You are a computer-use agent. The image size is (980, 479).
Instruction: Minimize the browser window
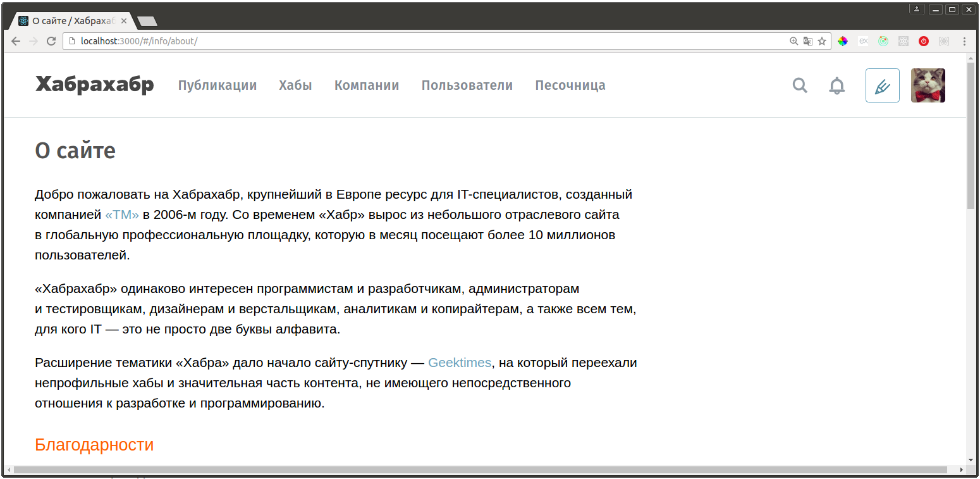[935, 9]
